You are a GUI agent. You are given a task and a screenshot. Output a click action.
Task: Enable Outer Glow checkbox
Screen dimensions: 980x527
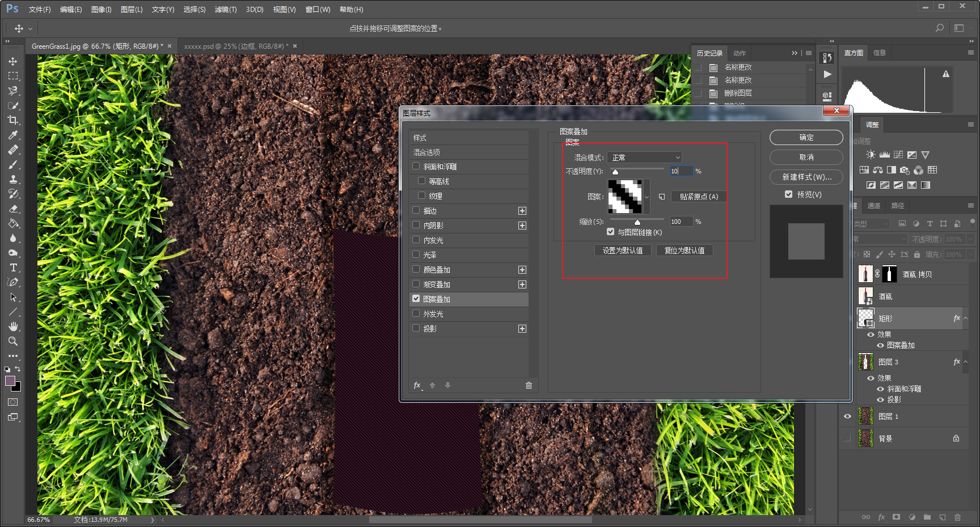pos(416,313)
